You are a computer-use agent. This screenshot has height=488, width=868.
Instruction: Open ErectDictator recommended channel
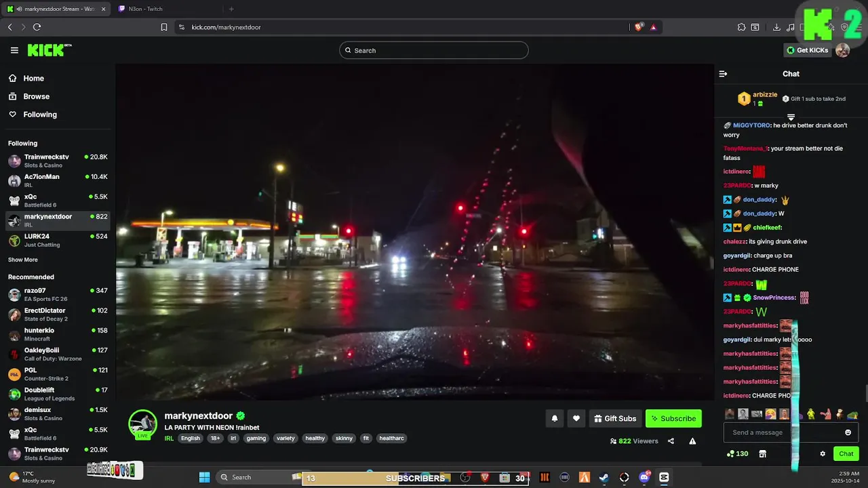click(58, 314)
